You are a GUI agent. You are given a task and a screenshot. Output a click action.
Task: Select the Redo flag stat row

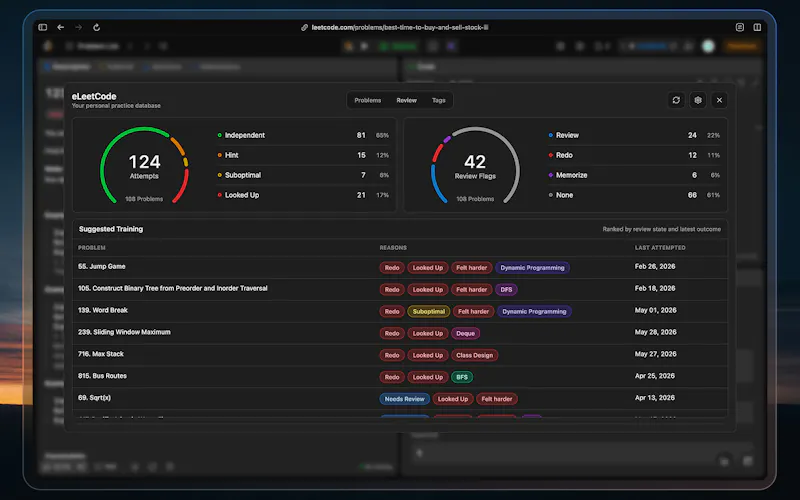[x=634, y=155]
